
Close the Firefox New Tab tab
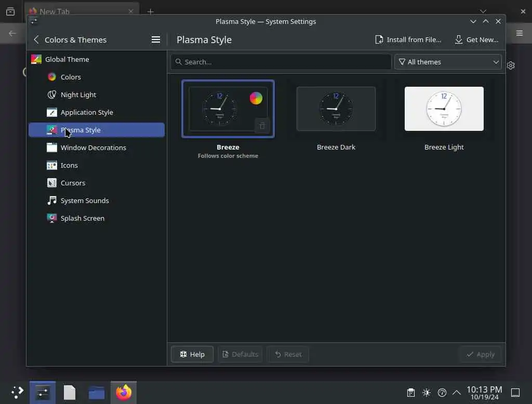130,11
